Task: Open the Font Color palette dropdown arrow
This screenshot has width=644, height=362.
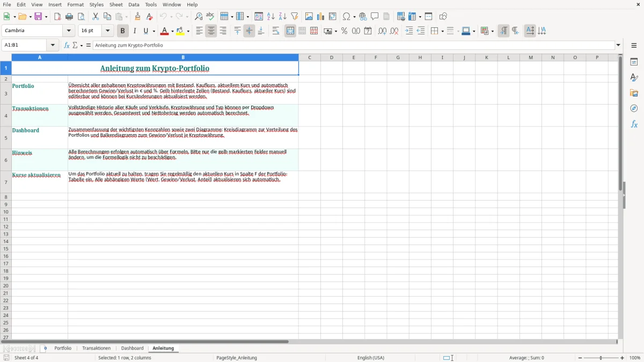Action: pos(172,31)
